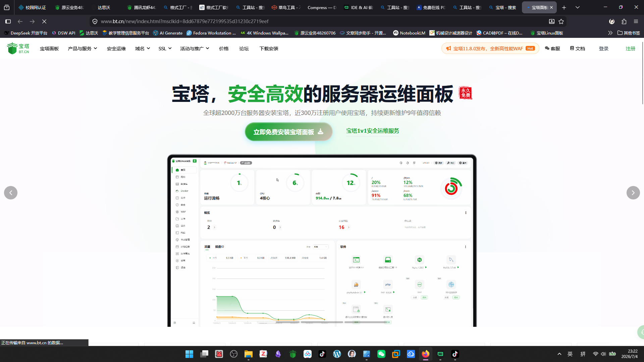Click 登录 login link

pos(604,49)
